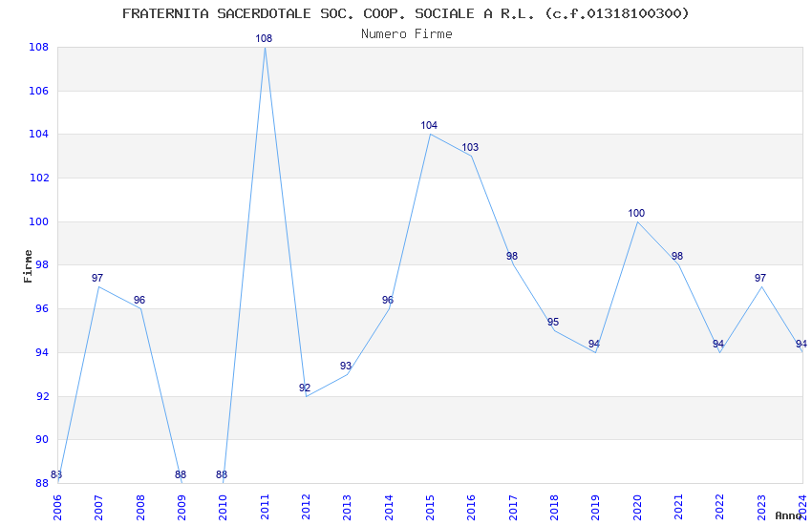Select the y-axis tick label 88

(x=41, y=484)
